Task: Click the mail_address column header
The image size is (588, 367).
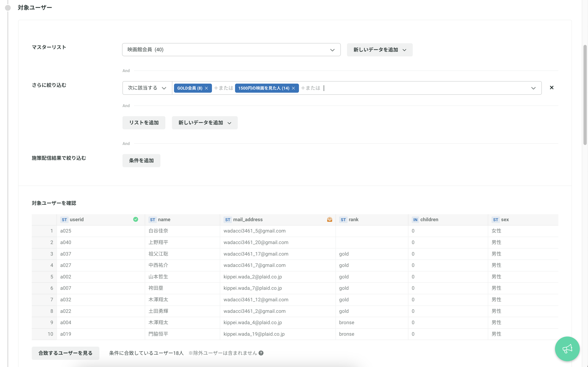Action: tap(278, 220)
